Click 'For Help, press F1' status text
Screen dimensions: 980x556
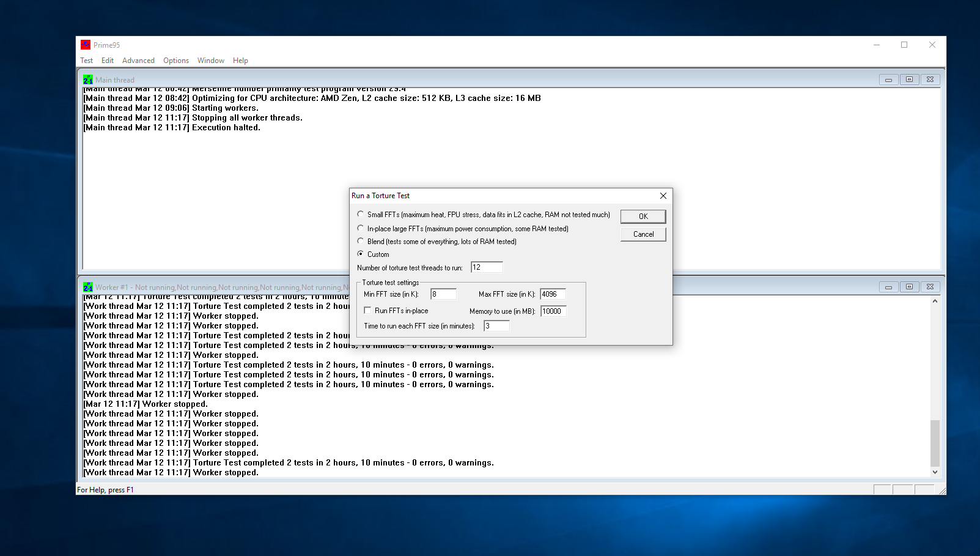(x=105, y=490)
